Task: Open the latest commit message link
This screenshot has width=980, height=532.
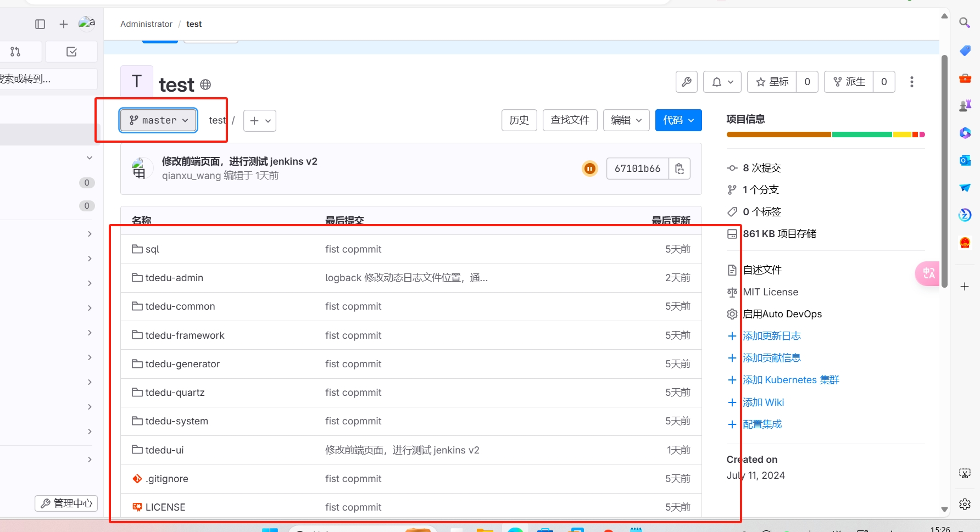Action: tap(240, 161)
